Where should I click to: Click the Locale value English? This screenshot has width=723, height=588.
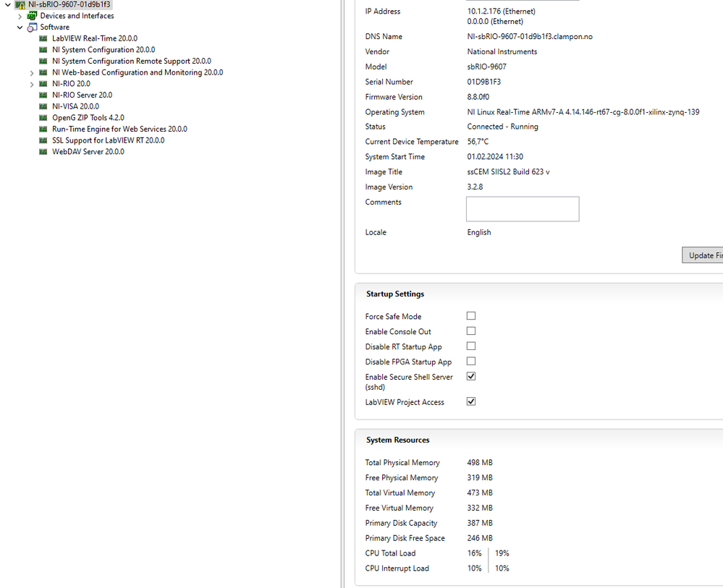[x=479, y=232]
